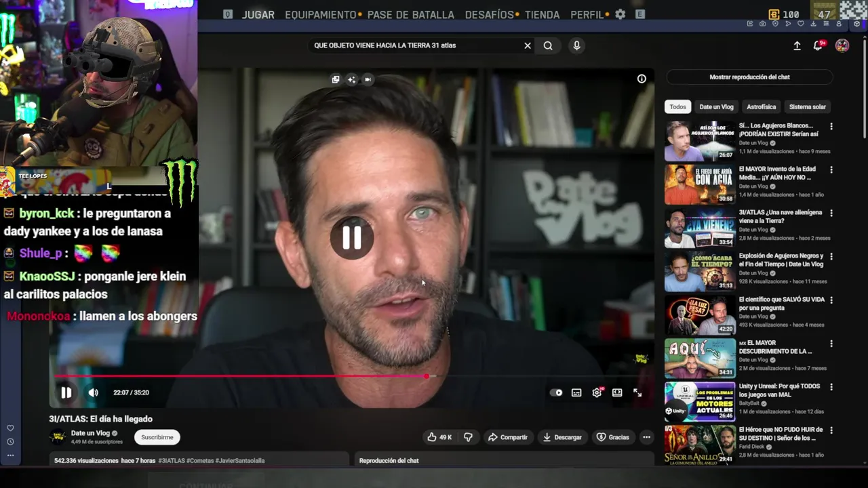This screenshot has width=868, height=488.
Task: Open options menu for Agujeros Blancos video
Action: coord(831,127)
